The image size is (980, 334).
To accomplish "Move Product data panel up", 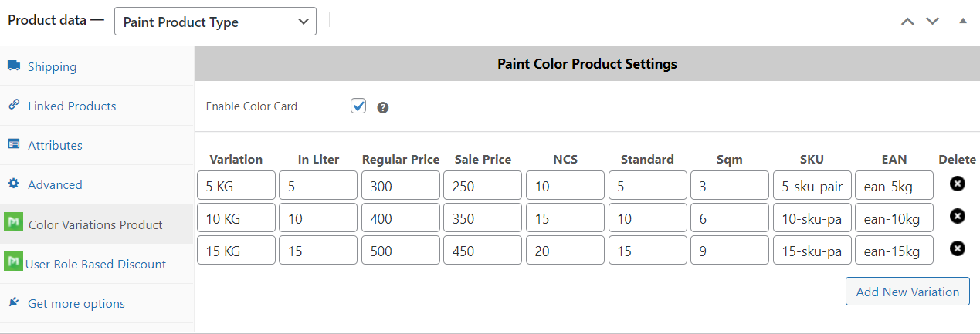I will [907, 21].
